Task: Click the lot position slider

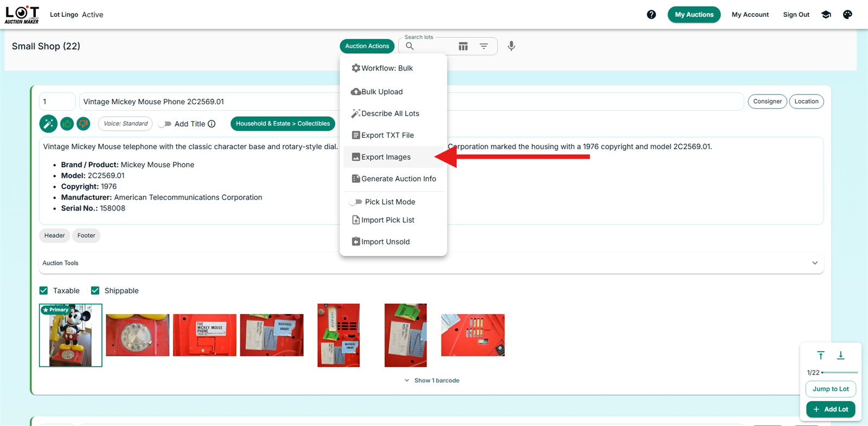Action: 839,373
